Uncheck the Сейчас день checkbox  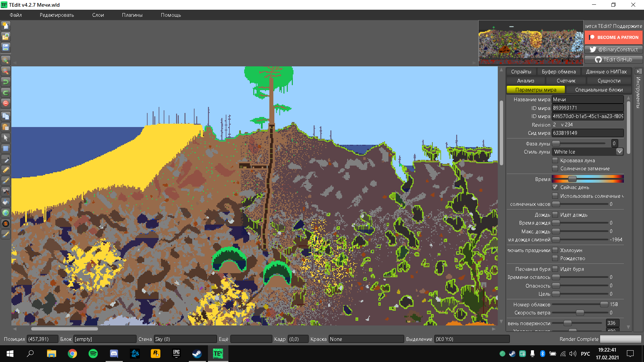[x=555, y=187]
